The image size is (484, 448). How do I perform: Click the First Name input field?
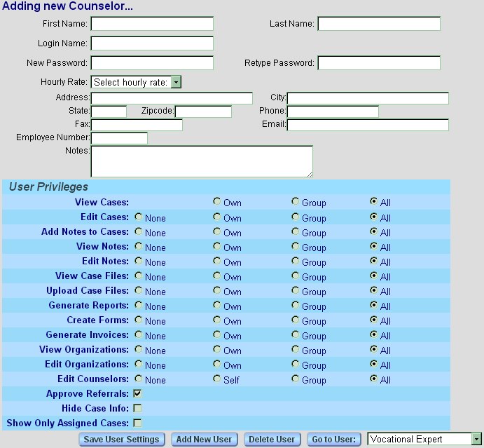point(152,24)
